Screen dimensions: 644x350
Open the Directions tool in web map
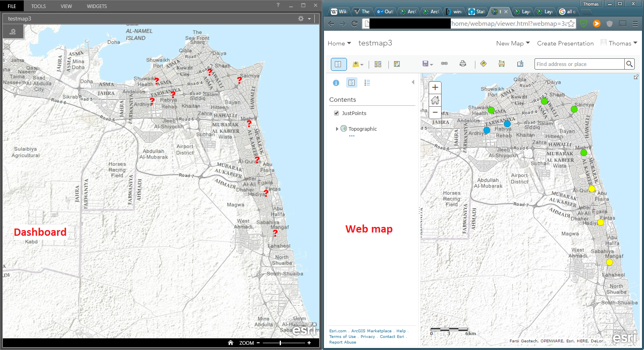[x=483, y=64]
